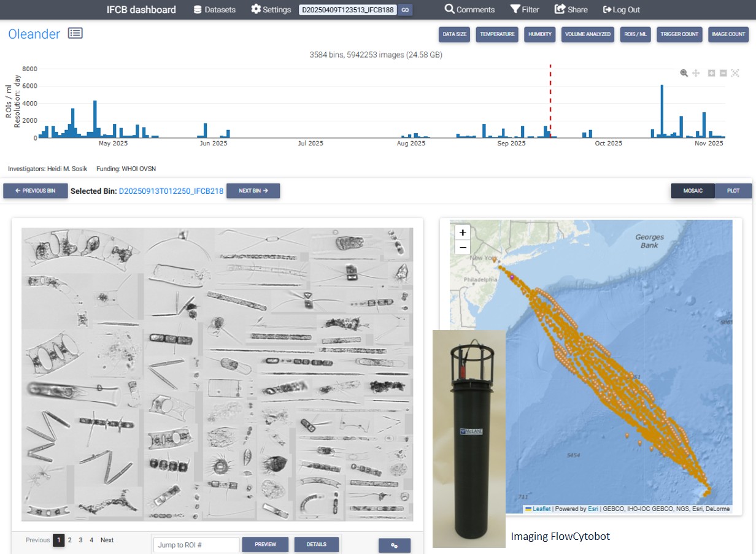The height and width of the screenshot is (554, 756).
Task: Click the bin ID input field
Action: click(x=348, y=10)
